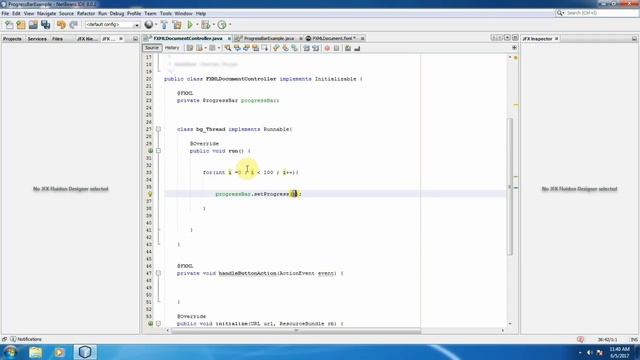Collapse the bg_Thread class code fold
The width and height of the screenshot is (640, 360).
pyautogui.click(x=158, y=129)
